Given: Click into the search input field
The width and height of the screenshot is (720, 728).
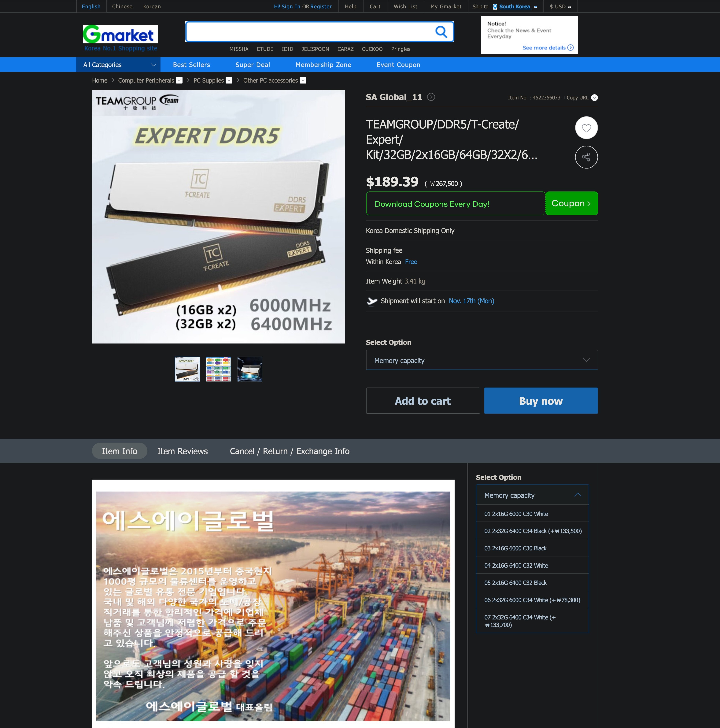Looking at the screenshot, I should click(x=309, y=32).
